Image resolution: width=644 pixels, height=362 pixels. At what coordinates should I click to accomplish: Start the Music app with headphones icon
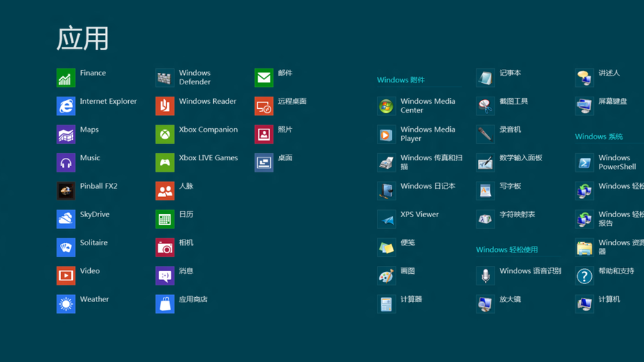click(x=66, y=163)
